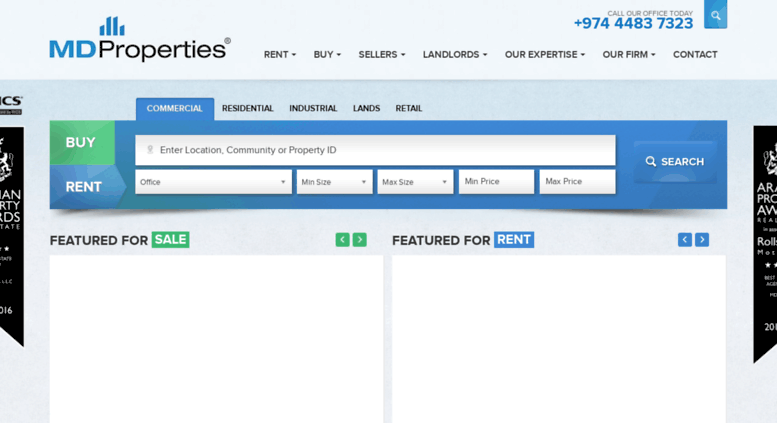Open the Our Expertise menu
Screen dimensions: 777x423
click(x=545, y=54)
